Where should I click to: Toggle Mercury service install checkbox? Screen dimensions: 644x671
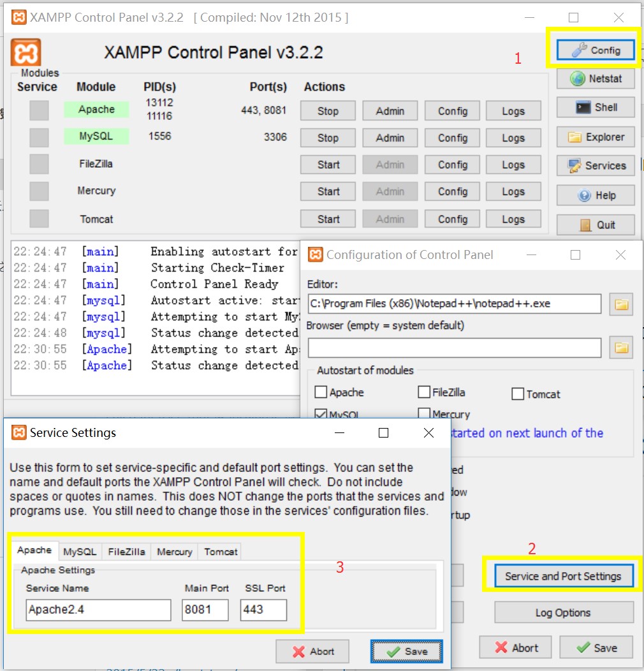39,191
